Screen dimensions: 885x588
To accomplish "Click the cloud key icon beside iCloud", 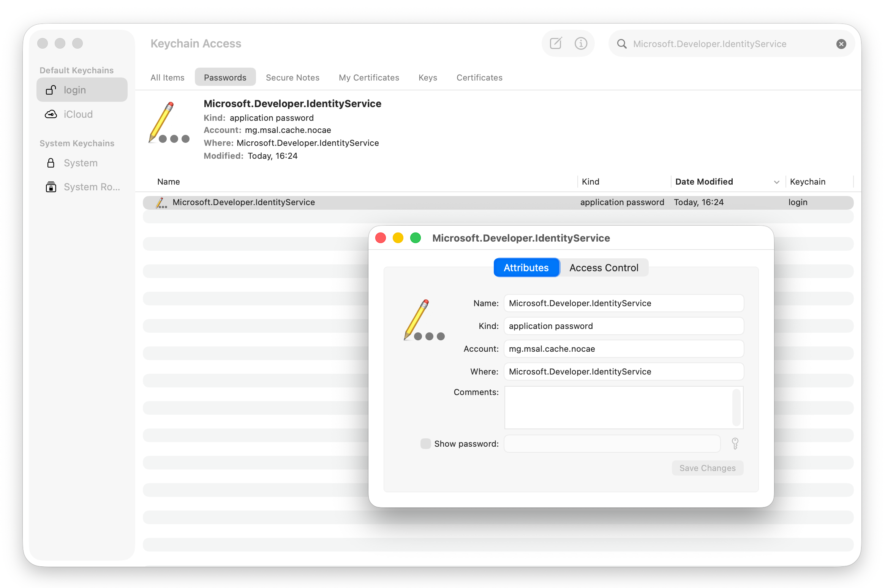I will (x=51, y=114).
